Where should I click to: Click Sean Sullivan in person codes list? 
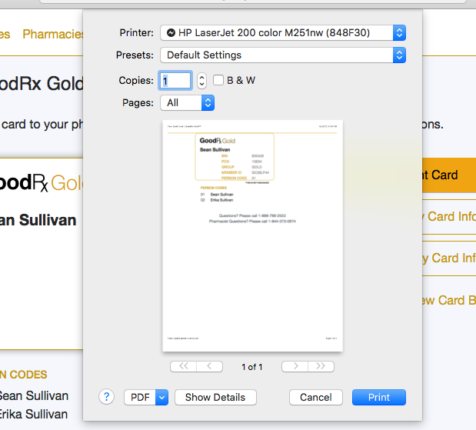click(x=34, y=396)
